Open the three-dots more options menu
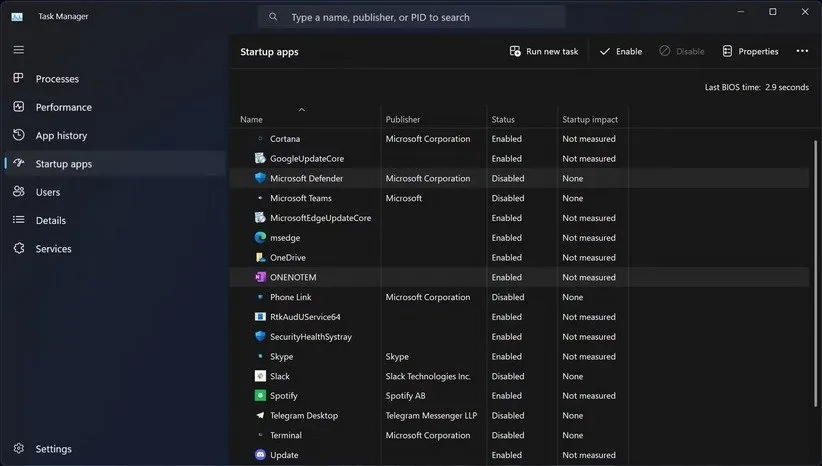This screenshot has width=822, height=466. (x=802, y=51)
